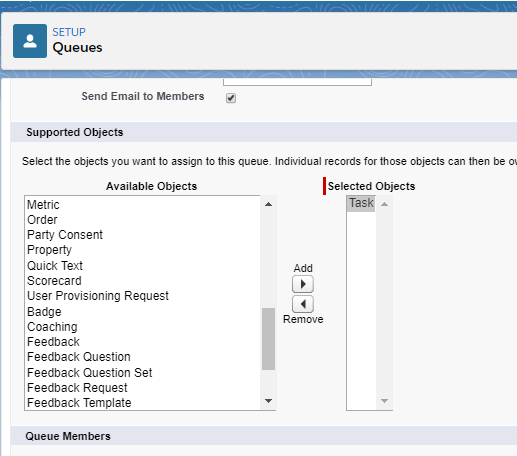
Task: Click Available Objects scroll down arrow
Action: click(x=268, y=401)
